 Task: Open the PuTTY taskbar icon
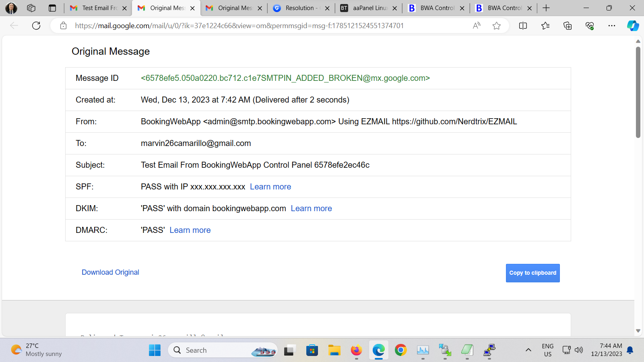489,350
